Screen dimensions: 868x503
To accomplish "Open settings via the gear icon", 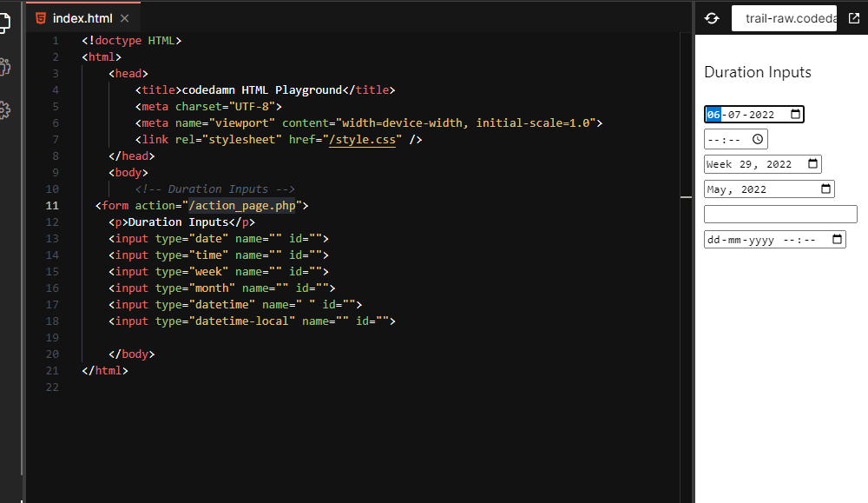I will (x=4, y=109).
